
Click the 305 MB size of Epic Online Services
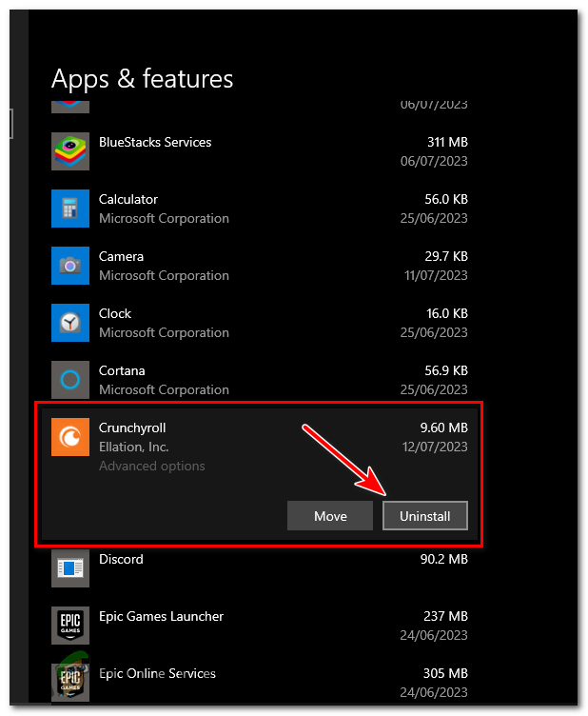click(445, 673)
